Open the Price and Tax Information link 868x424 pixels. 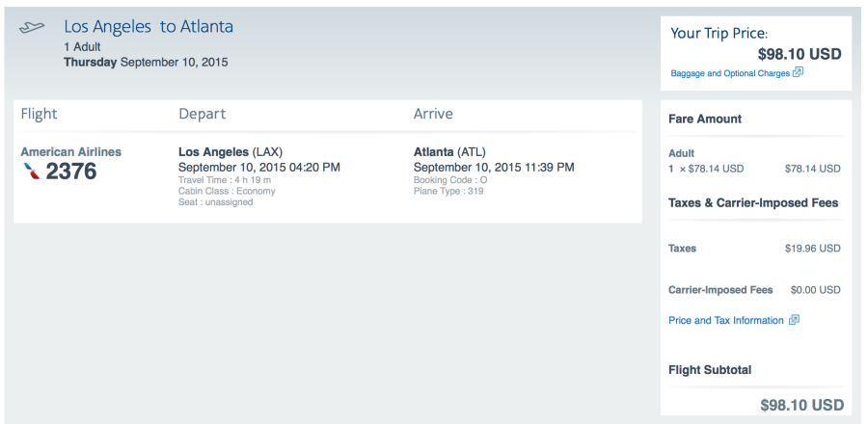tap(725, 321)
